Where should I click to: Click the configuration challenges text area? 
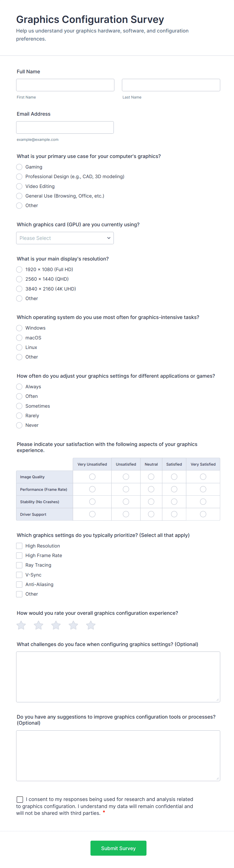click(118, 677)
